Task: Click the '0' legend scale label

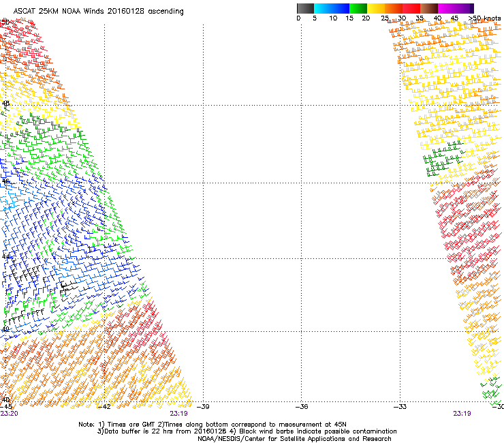Action: coord(298,18)
